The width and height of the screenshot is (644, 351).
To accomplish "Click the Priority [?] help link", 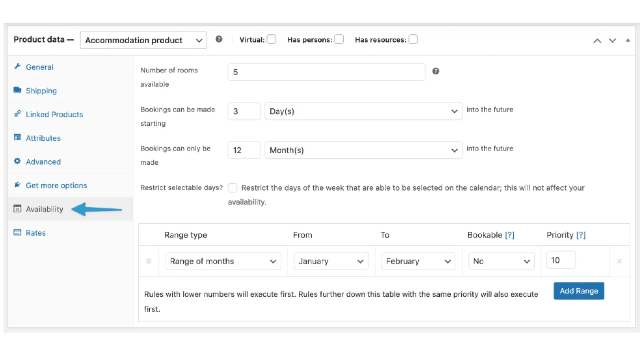I will tap(581, 235).
